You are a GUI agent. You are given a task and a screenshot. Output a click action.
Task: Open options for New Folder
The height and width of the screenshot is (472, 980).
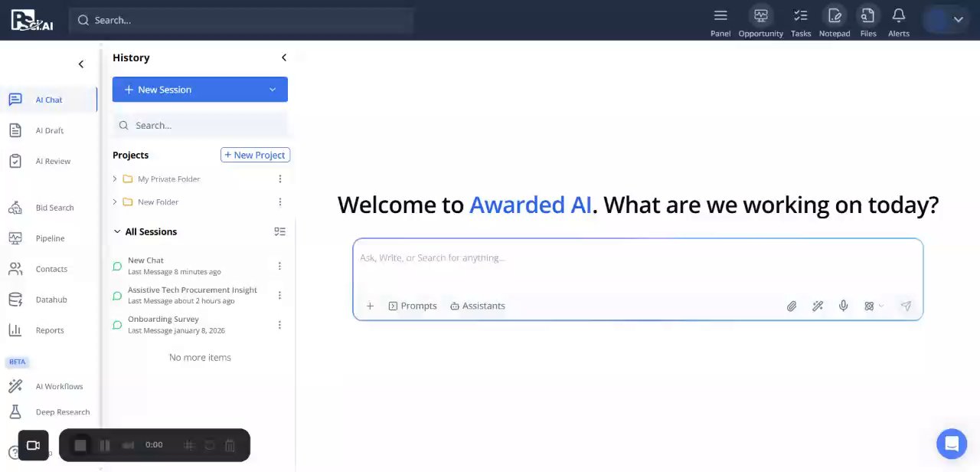pos(280,202)
